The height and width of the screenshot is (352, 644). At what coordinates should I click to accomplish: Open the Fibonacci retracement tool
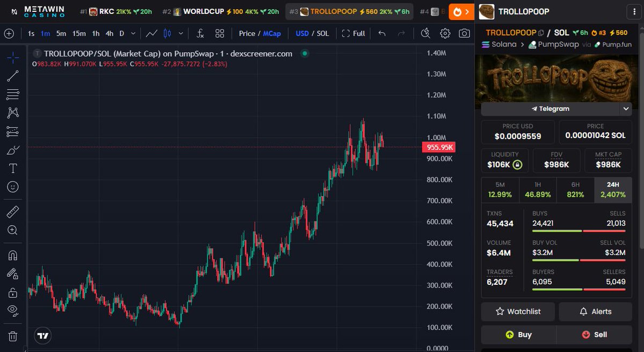[x=13, y=95]
